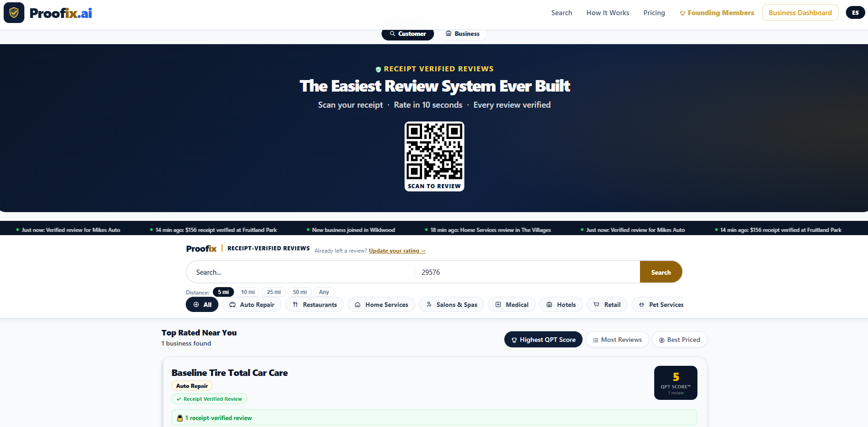Open the How It Works page
This screenshot has width=868, height=427.
pos(607,13)
